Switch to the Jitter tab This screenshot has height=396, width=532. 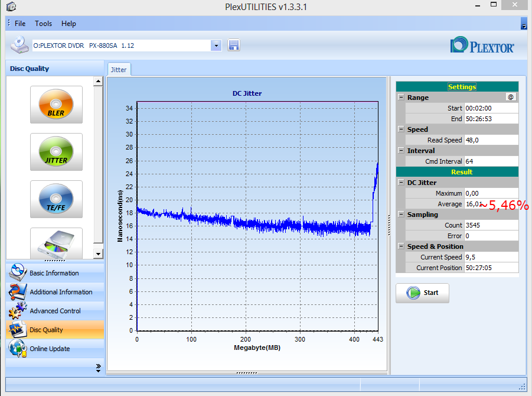point(119,70)
